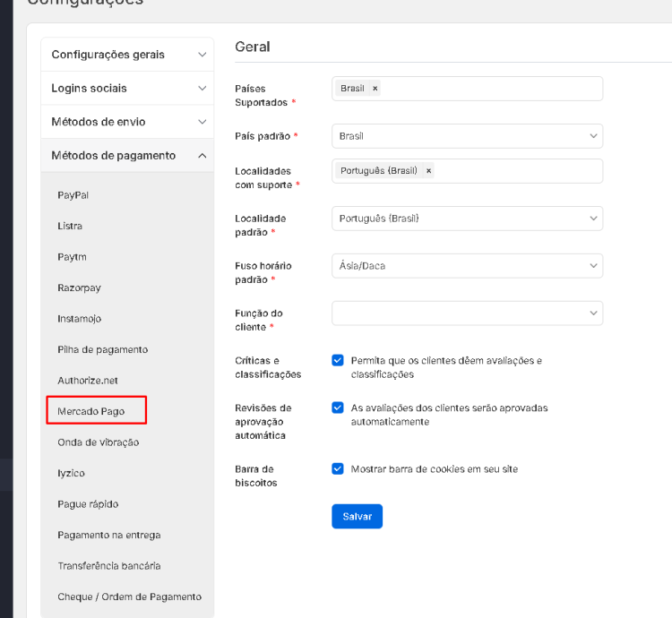Collapse the Métodos de pagamento section
672x618 pixels.
(x=127, y=156)
